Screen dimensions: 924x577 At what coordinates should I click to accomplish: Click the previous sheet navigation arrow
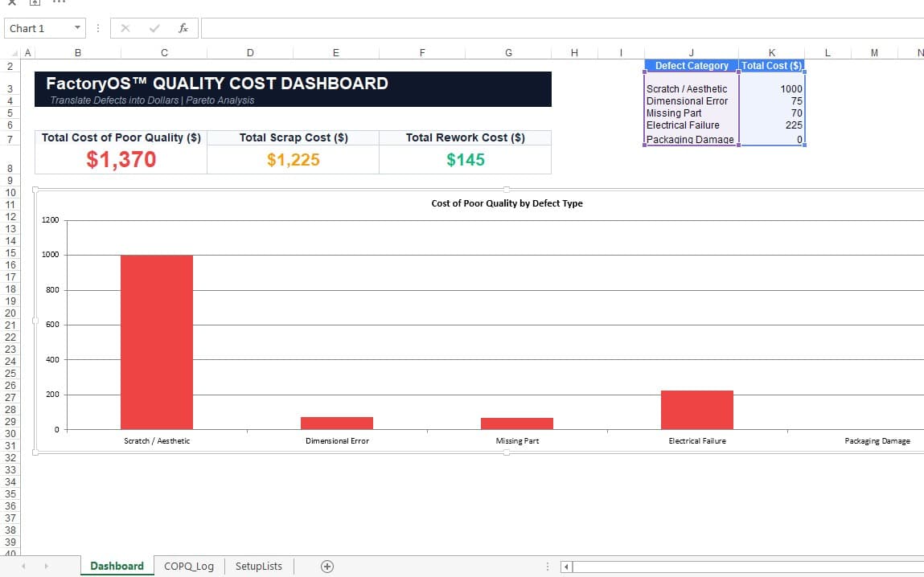point(23,567)
